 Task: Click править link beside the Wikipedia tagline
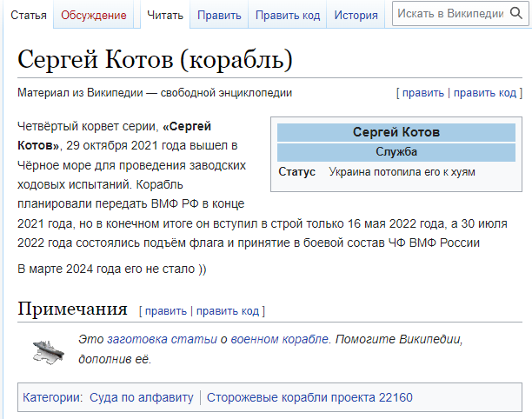click(422, 93)
